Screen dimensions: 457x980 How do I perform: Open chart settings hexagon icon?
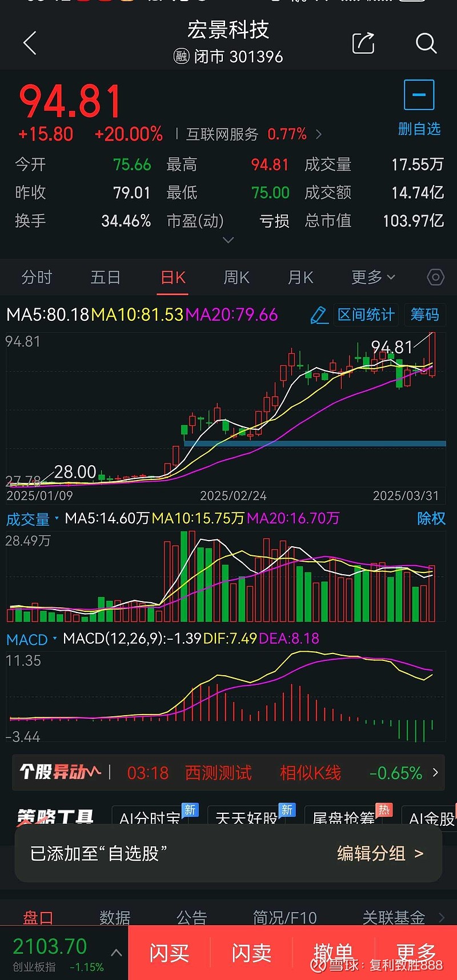pyautogui.click(x=435, y=277)
